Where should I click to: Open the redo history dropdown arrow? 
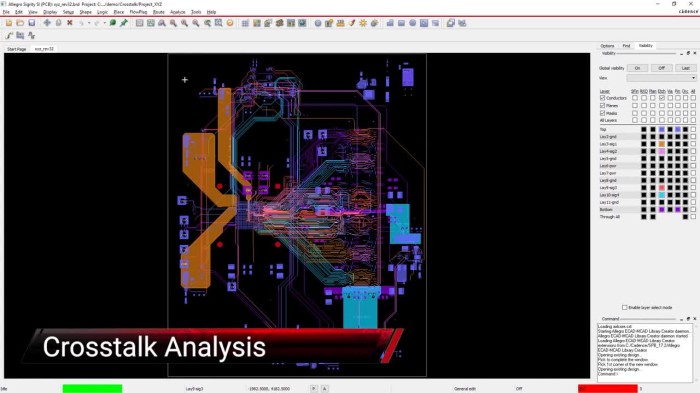[x=104, y=23]
